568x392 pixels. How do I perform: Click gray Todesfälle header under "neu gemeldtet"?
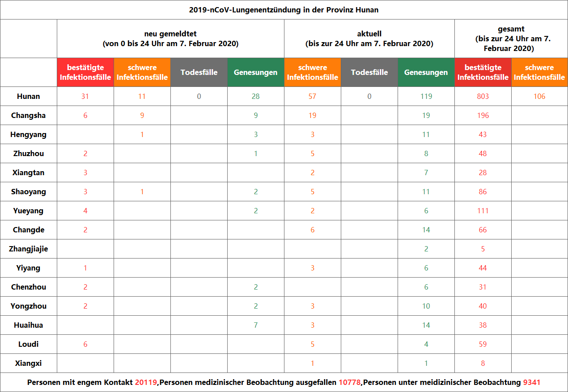click(x=199, y=72)
